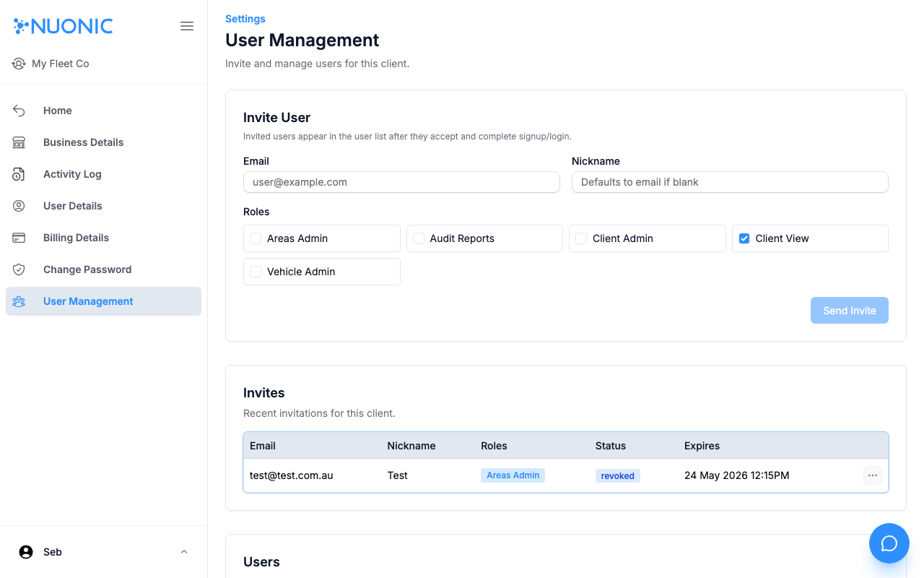Click the Areas Admin role badge

pyautogui.click(x=513, y=475)
